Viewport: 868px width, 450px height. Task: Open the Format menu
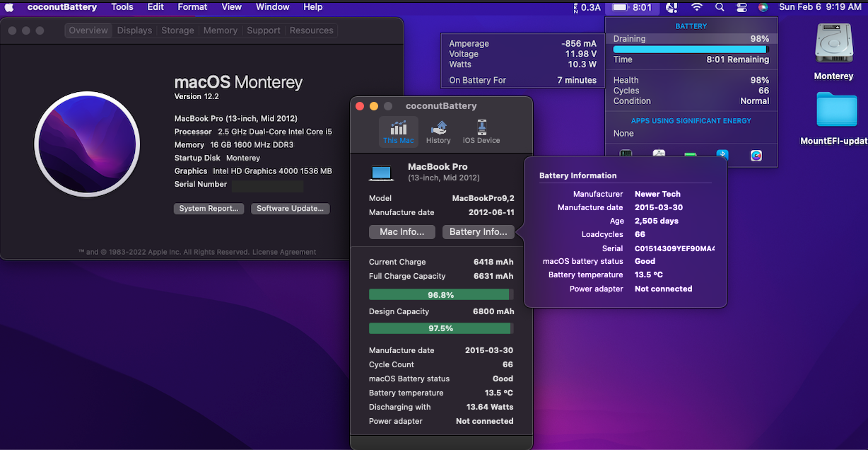[192, 7]
